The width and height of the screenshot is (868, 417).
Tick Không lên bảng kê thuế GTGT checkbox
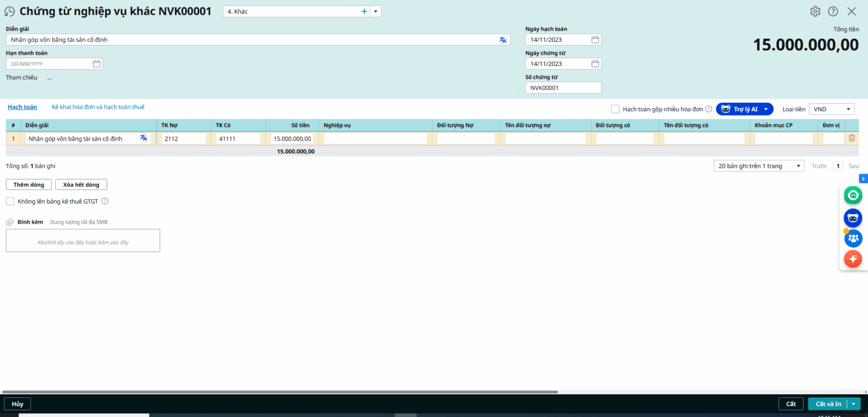pos(10,201)
